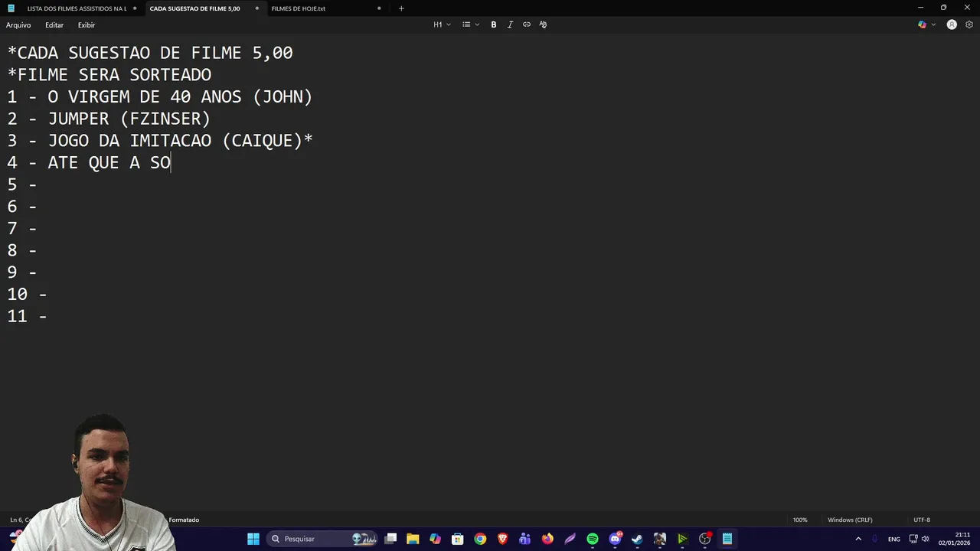Click the Notepad app icon in title bar

pyautogui.click(x=11, y=8)
